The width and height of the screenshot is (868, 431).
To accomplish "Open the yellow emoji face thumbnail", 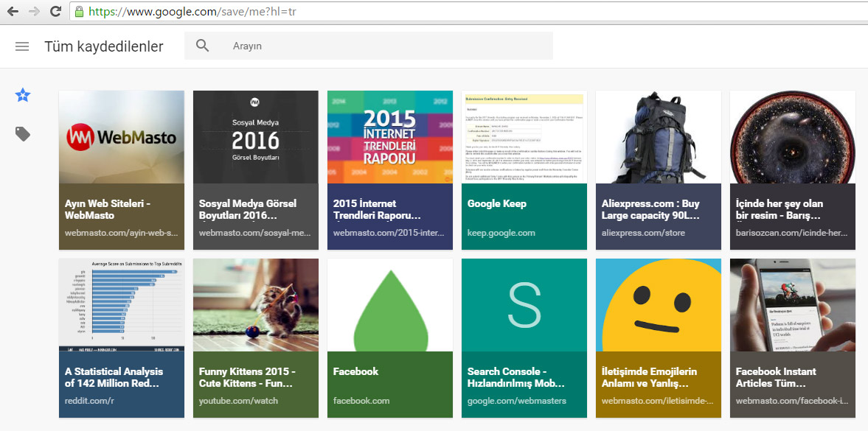I will pyautogui.click(x=659, y=305).
